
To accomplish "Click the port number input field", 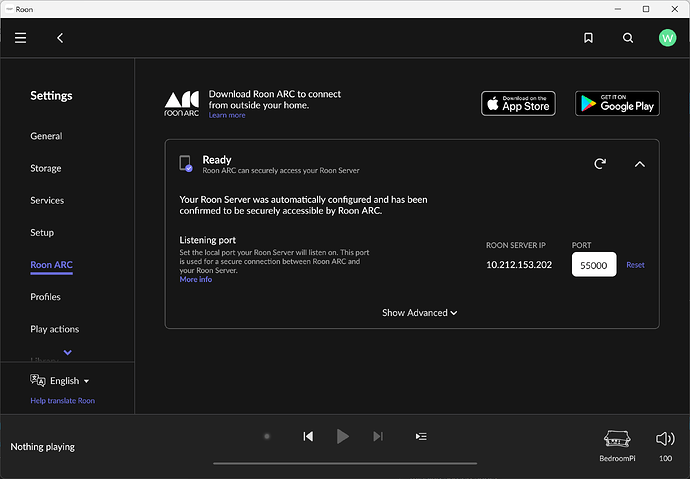I will pos(594,265).
